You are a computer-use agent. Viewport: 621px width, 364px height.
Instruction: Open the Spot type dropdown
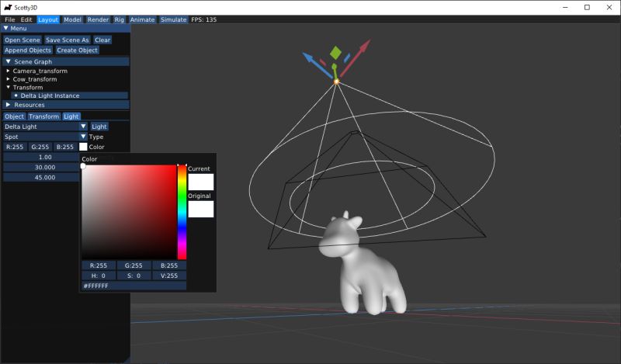(45, 137)
